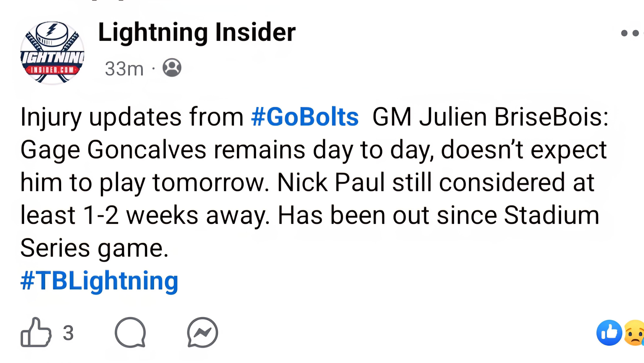This screenshot has height=363, width=644.
Task: Click the audience privacy icon beside timestamp
Action: [172, 67]
